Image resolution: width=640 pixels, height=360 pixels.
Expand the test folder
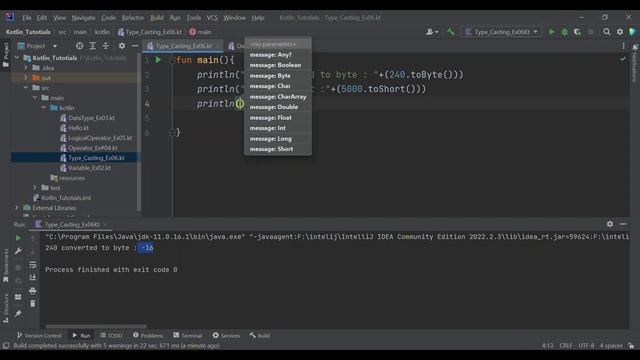coord(35,188)
